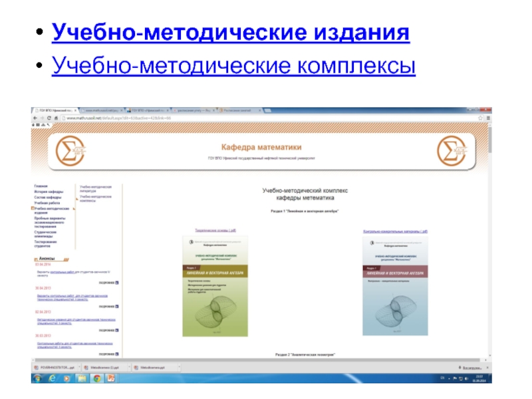The image size is (532, 399).
Task: Open the Windows Start button
Action: 37,378
